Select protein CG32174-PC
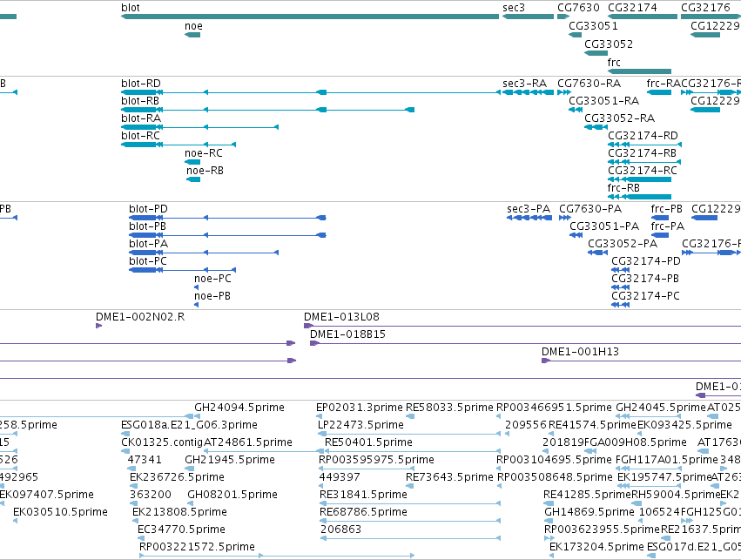This screenshot has width=741, height=560. pyautogui.click(x=621, y=305)
